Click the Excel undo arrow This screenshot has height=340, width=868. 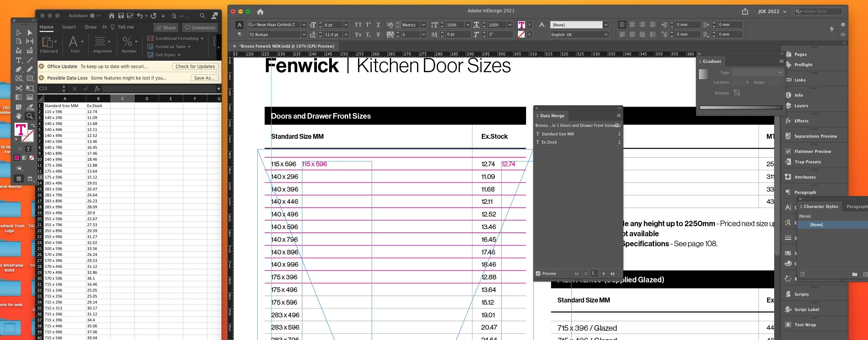coord(140,16)
